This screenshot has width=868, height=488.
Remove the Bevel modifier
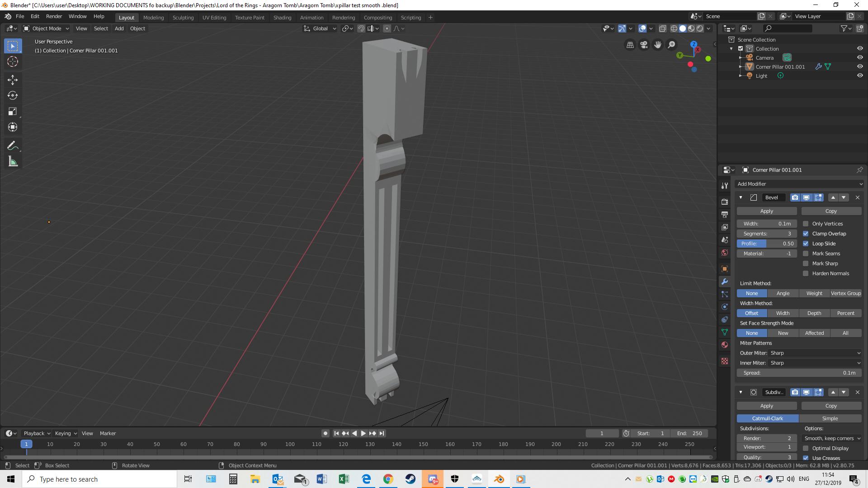858,197
